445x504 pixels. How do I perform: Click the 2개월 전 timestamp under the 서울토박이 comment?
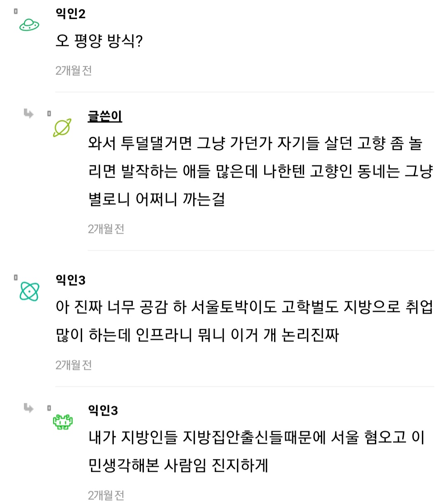click(x=74, y=365)
